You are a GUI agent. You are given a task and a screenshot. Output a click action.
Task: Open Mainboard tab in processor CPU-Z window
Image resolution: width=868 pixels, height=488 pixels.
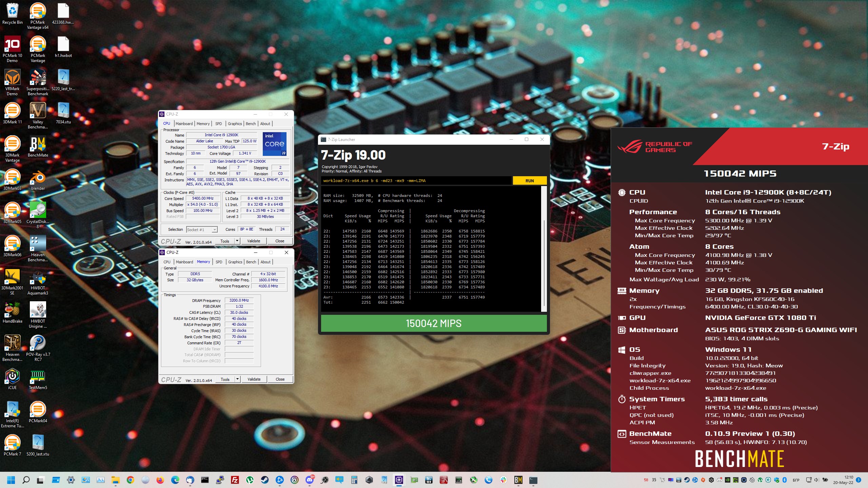[x=184, y=124]
